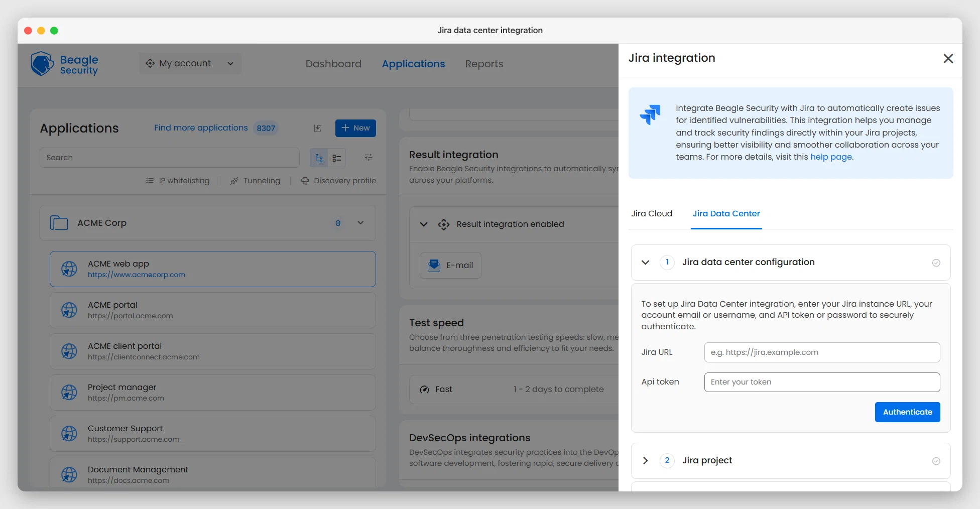The height and width of the screenshot is (509, 980).
Task: Switch to the Jira Cloud tab
Action: (652, 213)
